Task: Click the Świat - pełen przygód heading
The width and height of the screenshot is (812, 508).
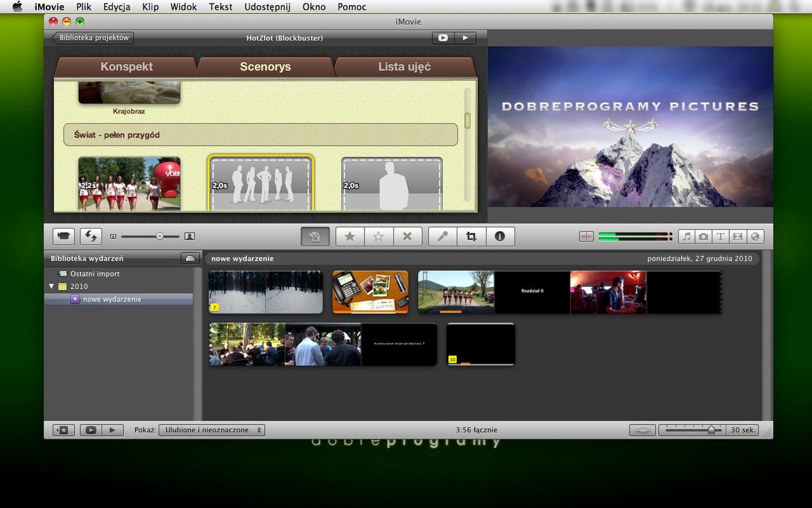Action: click(261, 135)
